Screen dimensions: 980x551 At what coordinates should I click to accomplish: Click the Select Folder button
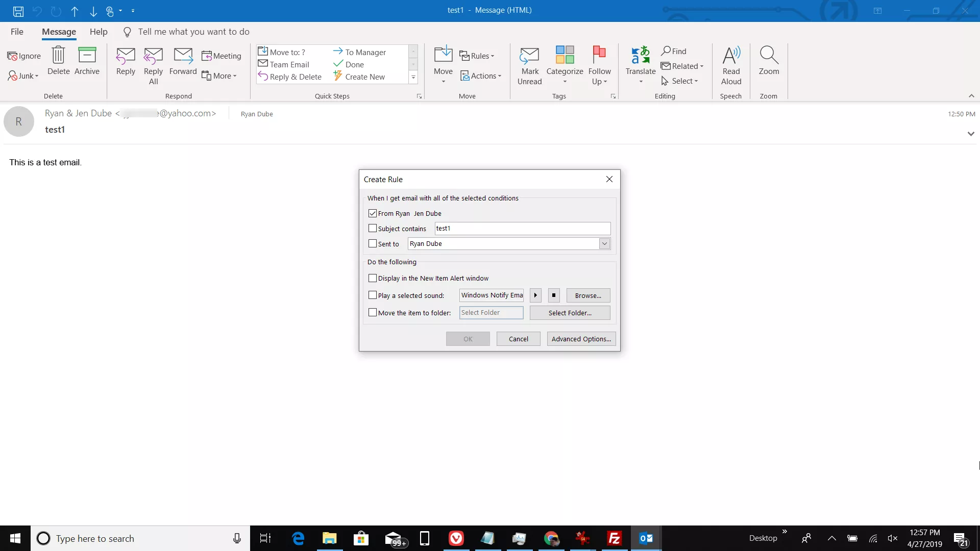[x=570, y=313]
